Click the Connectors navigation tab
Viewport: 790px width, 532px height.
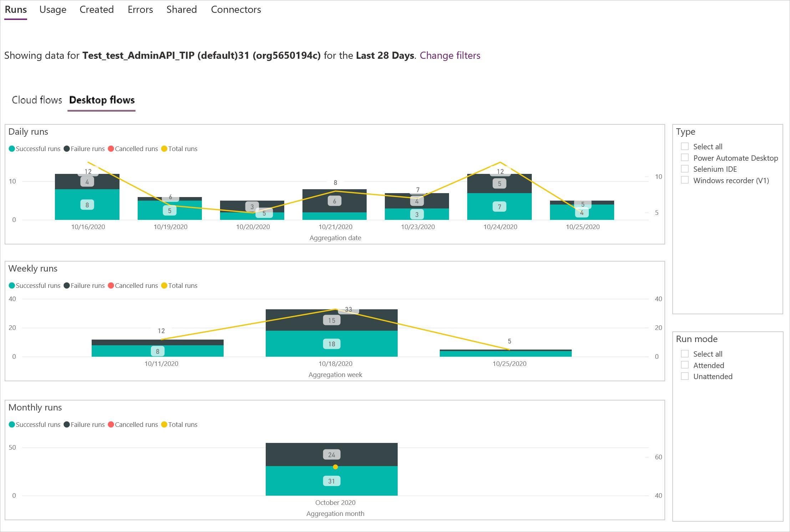click(236, 9)
